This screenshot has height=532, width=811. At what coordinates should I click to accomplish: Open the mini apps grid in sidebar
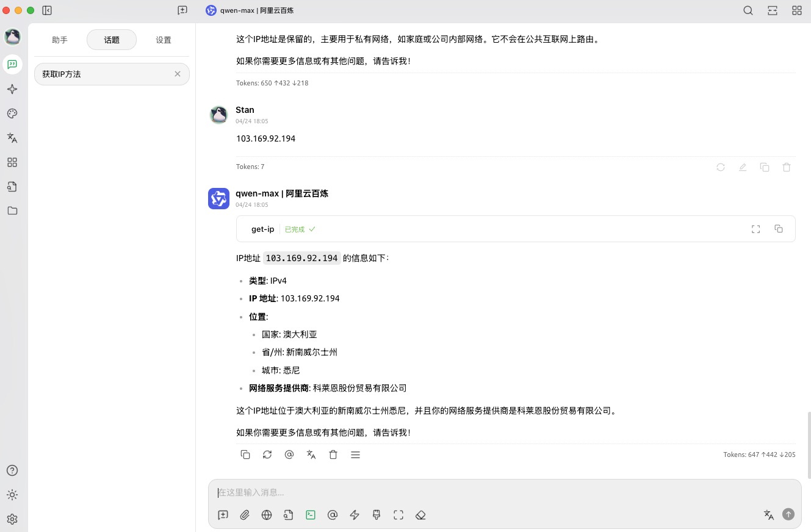click(x=12, y=162)
